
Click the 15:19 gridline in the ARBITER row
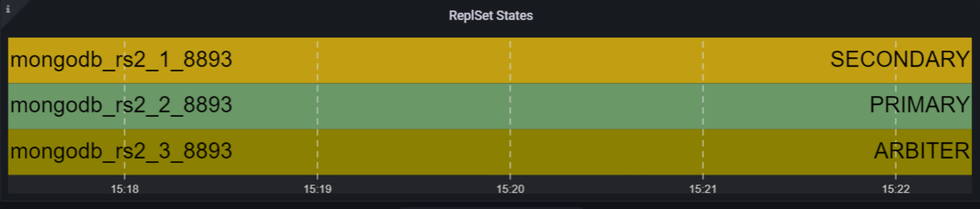[318, 152]
